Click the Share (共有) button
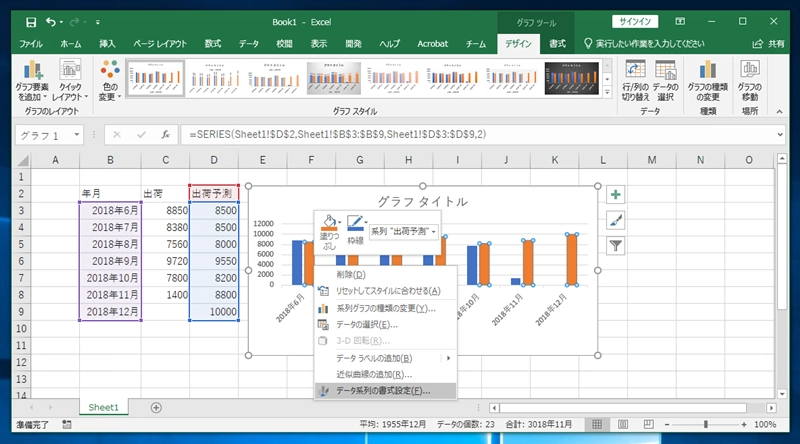 coord(768,44)
